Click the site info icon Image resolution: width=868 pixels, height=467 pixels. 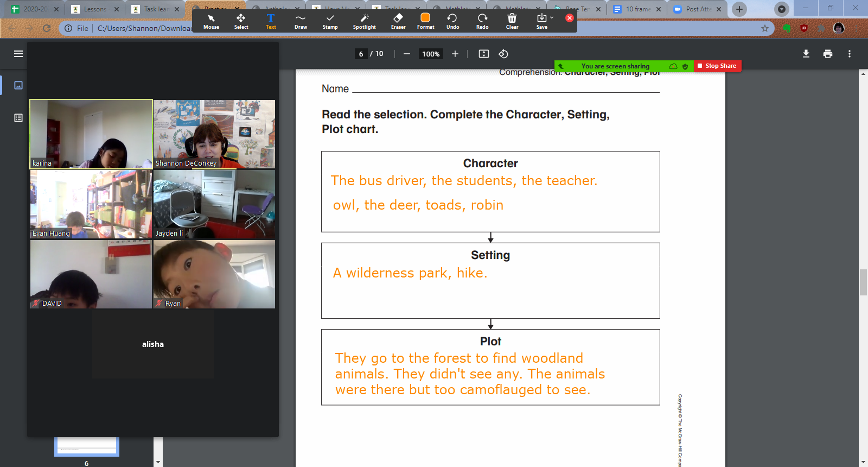(x=68, y=28)
